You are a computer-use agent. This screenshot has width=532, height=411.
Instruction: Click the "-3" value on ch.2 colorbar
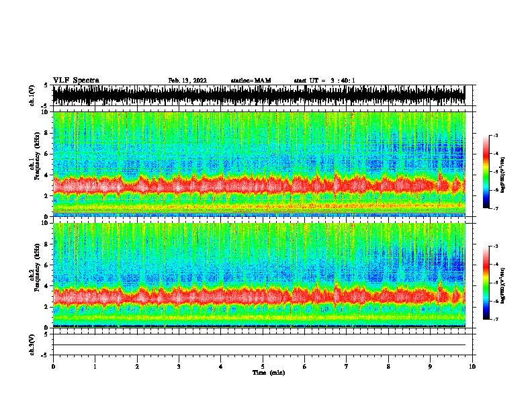(495, 246)
